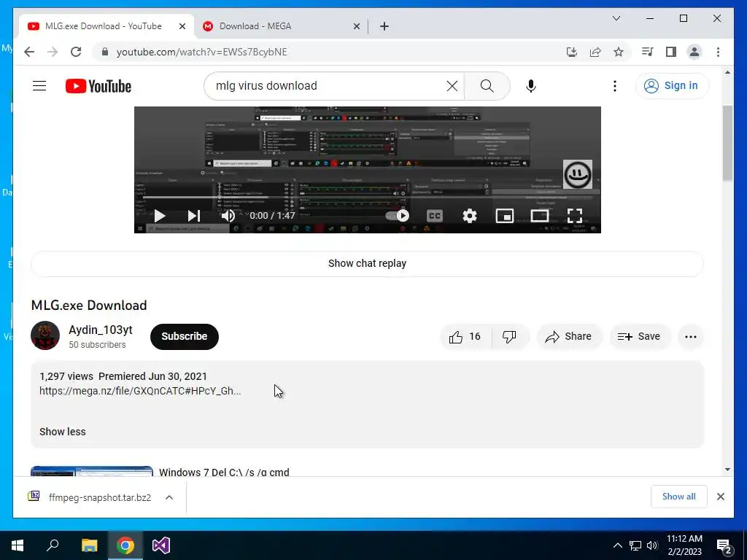Dislike the video with thumbs down
747x560 pixels.
509,337
